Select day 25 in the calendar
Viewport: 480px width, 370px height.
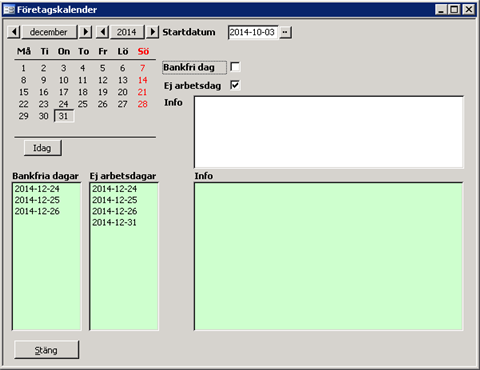click(x=83, y=104)
